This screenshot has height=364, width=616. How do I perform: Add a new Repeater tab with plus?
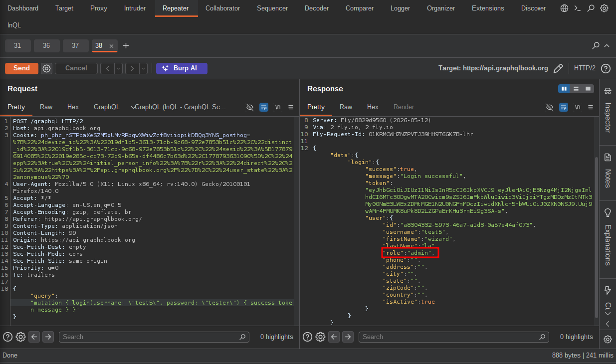[126, 46]
